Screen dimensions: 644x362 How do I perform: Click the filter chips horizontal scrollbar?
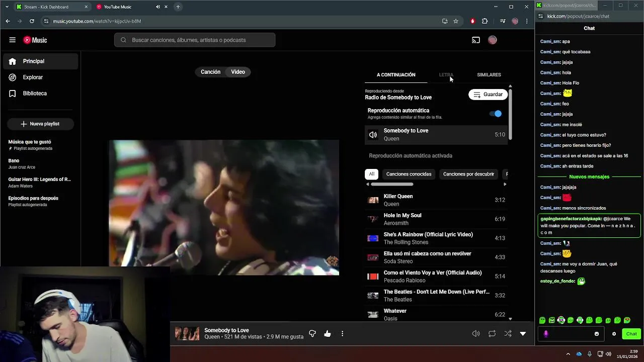[x=392, y=184]
